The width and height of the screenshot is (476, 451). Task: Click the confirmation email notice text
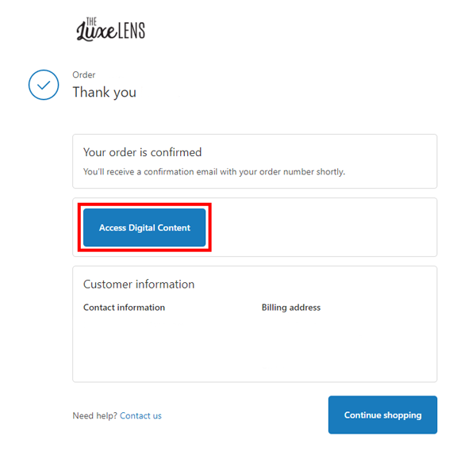click(214, 171)
